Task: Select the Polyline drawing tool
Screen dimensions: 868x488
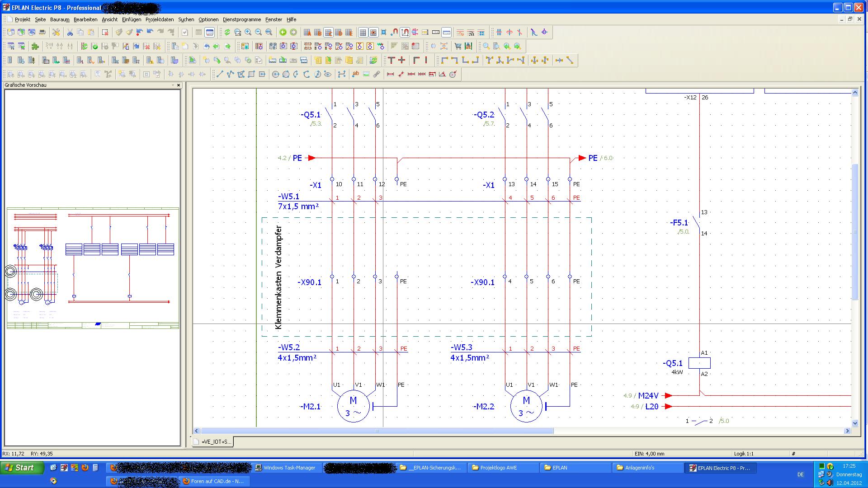Action: pos(231,74)
